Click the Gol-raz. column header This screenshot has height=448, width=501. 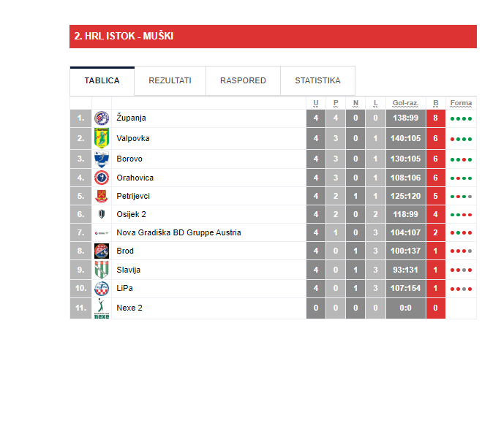point(405,103)
